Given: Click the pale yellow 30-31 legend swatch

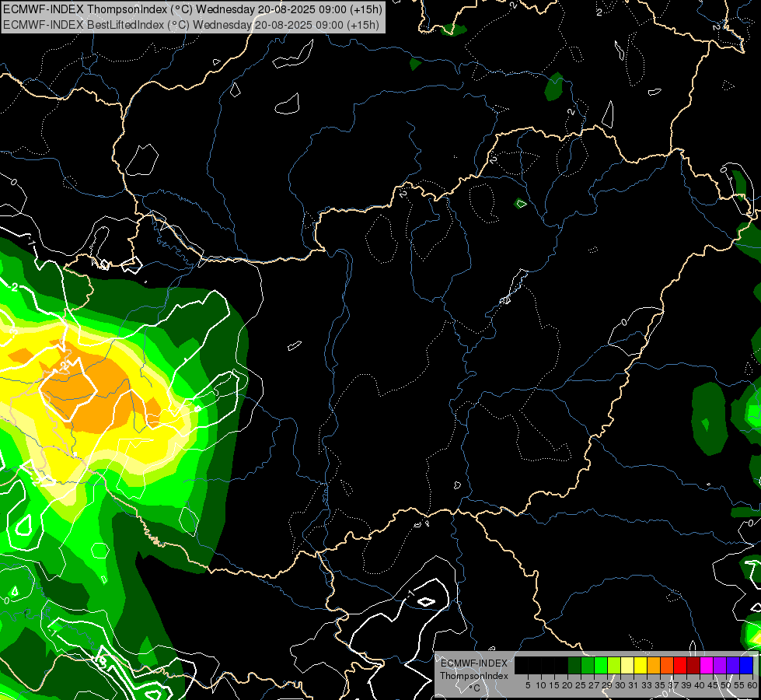Looking at the screenshot, I should pos(627,665).
